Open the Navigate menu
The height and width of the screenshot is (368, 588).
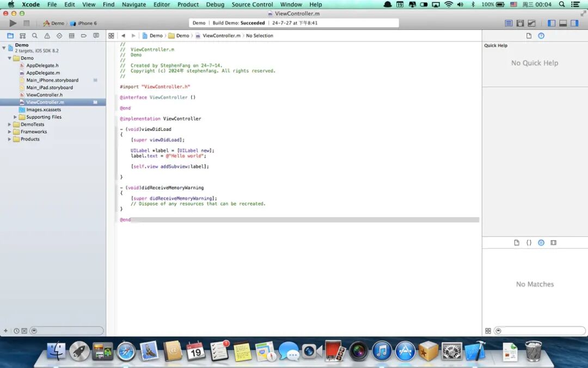tap(134, 4)
